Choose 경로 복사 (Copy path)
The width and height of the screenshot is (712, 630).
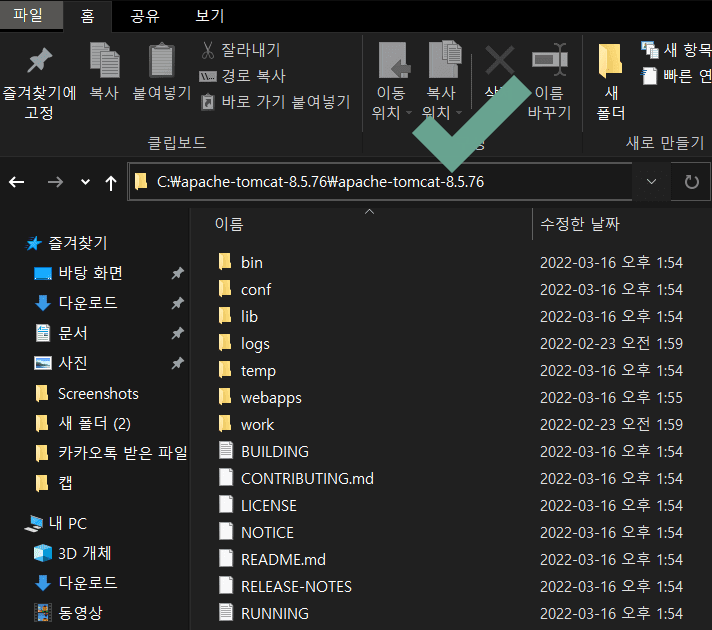coord(242,76)
